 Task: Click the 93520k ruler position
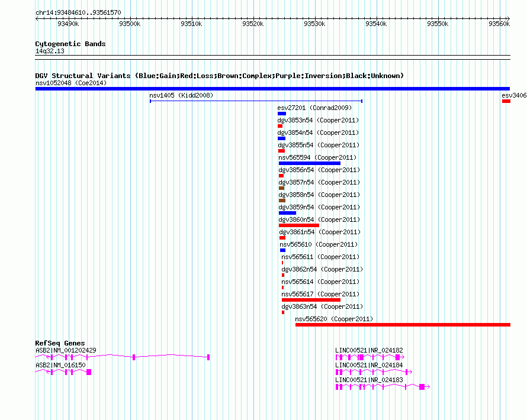(x=253, y=24)
